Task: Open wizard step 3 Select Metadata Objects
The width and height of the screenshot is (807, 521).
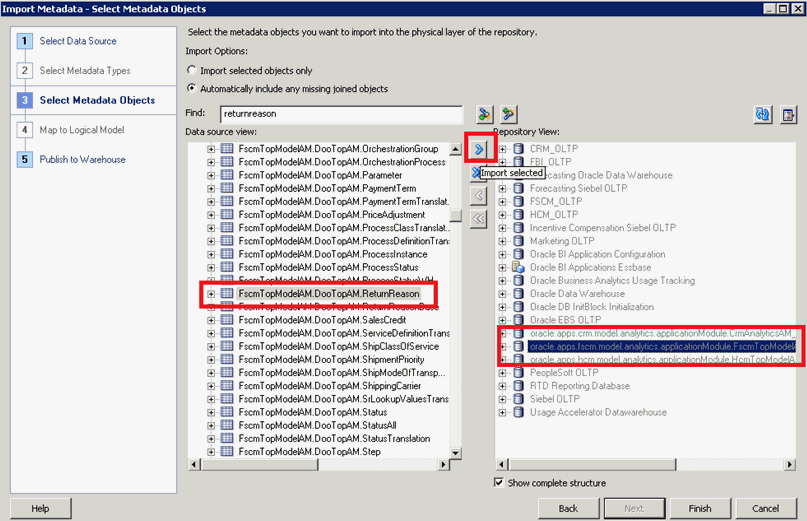Action: tap(97, 100)
